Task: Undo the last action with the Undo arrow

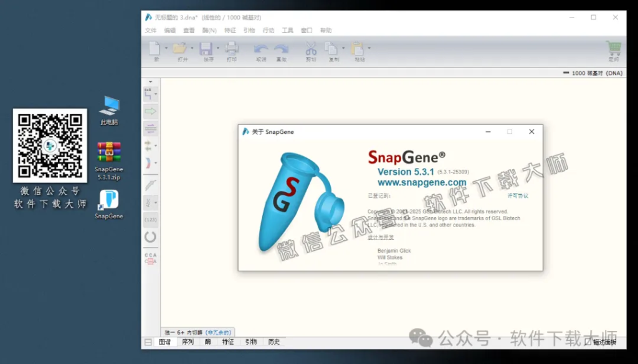Action: click(260, 50)
